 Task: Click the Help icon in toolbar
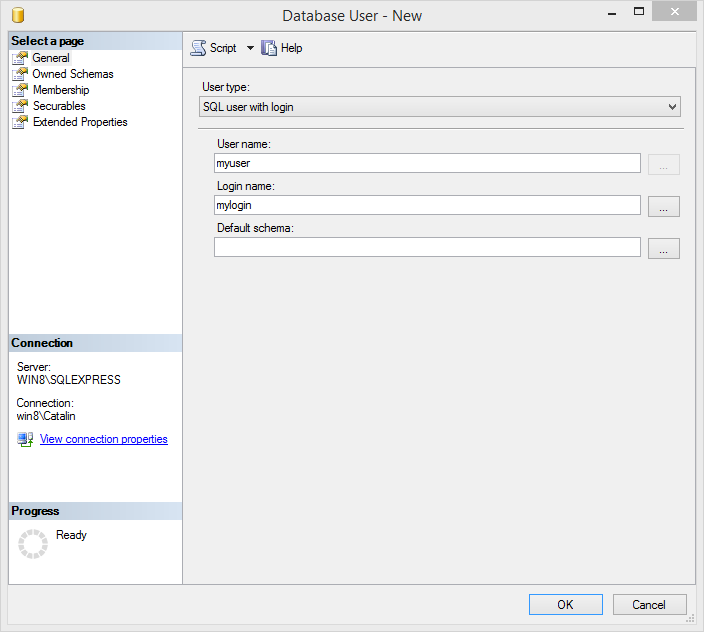click(269, 48)
